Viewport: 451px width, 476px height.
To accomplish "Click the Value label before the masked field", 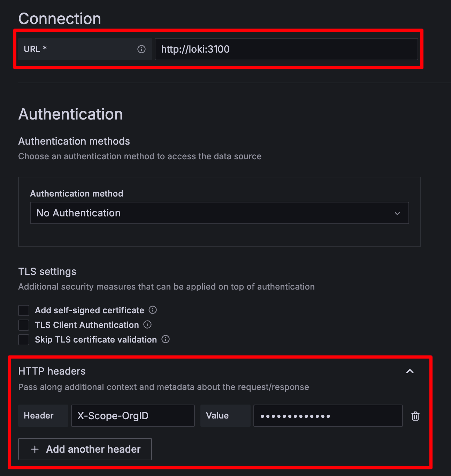I will (x=217, y=416).
